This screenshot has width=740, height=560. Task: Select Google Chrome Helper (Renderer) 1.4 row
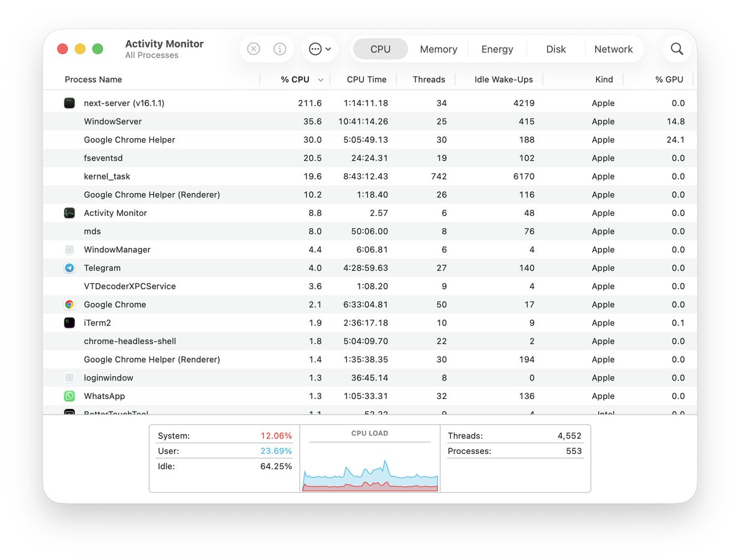coord(370,360)
